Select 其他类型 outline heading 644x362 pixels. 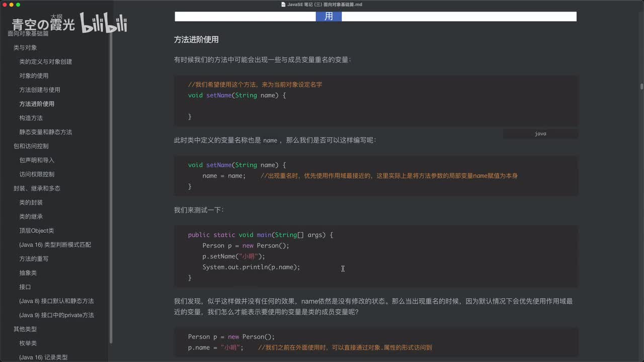(x=25, y=329)
